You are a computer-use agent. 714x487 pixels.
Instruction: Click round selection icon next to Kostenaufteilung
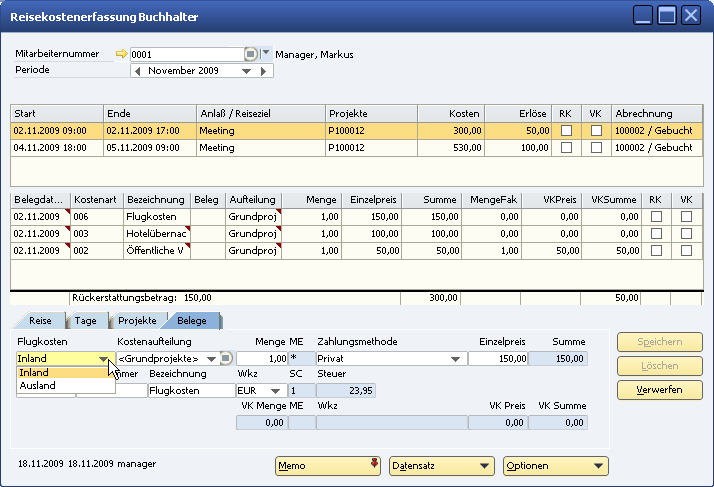click(227, 358)
